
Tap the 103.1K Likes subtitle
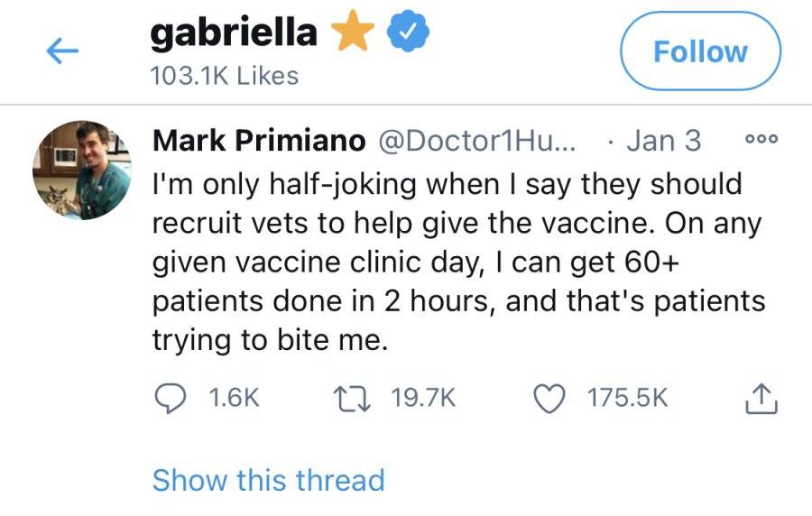click(x=225, y=76)
